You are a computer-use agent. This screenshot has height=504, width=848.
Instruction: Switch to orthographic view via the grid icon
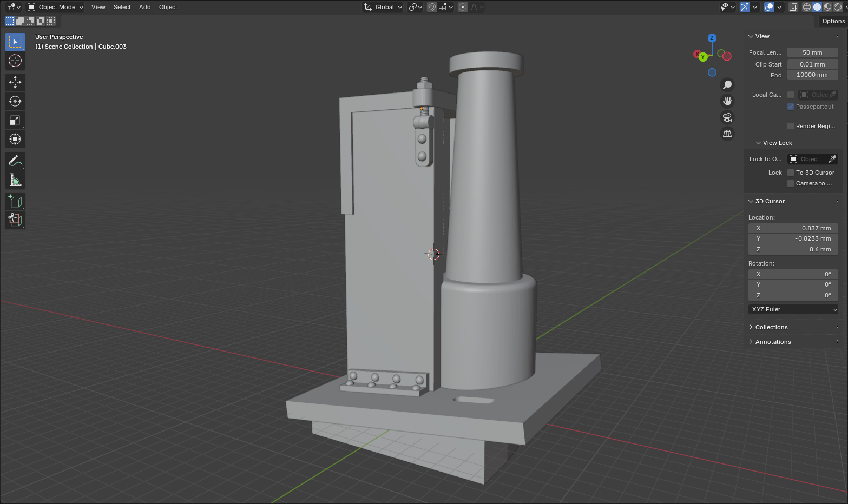tap(727, 134)
